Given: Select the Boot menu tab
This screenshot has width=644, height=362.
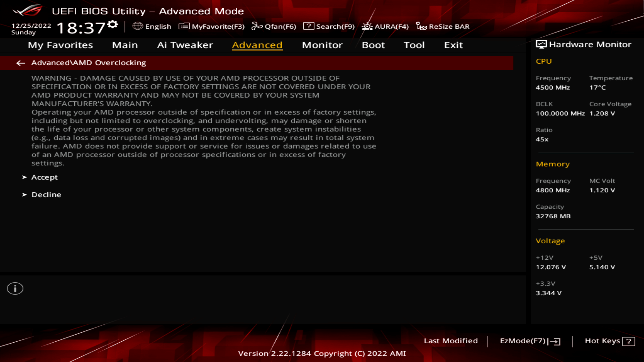Looking at the screenshot, I should coord(373,45).
